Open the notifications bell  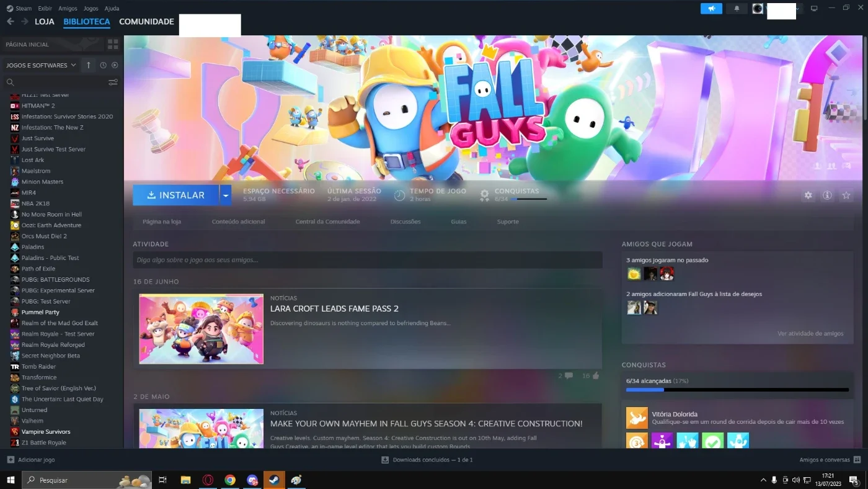737,9
